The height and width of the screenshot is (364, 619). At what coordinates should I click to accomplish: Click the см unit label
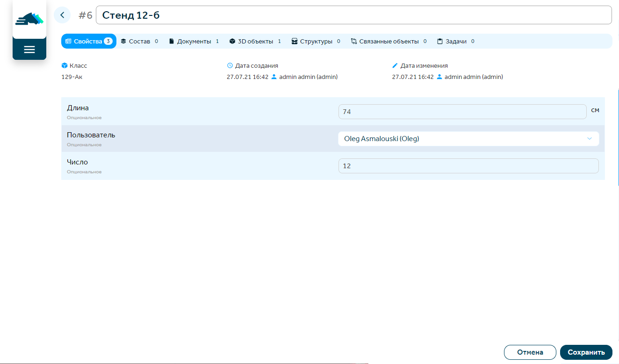[595, 111]
